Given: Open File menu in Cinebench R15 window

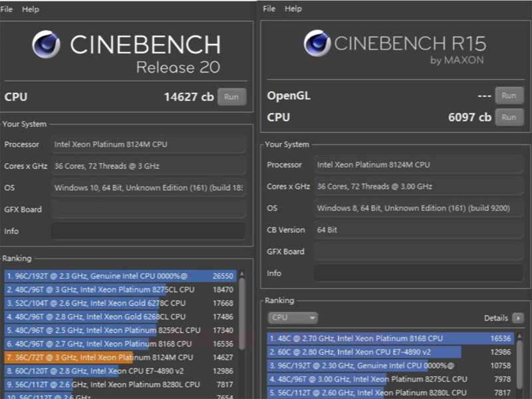Looking at the screenshot, I should click(269, 9).
